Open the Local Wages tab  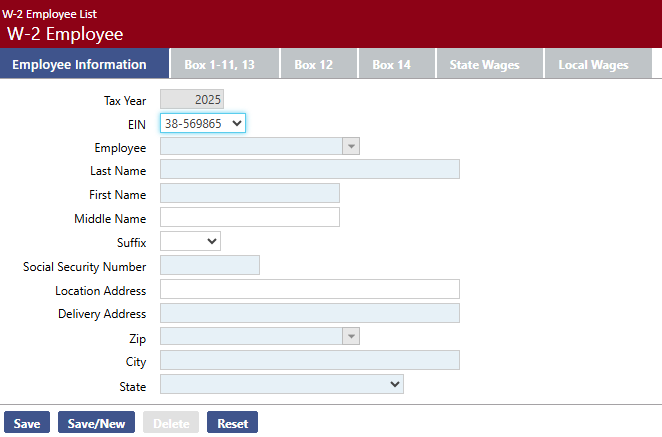[593, 65]
